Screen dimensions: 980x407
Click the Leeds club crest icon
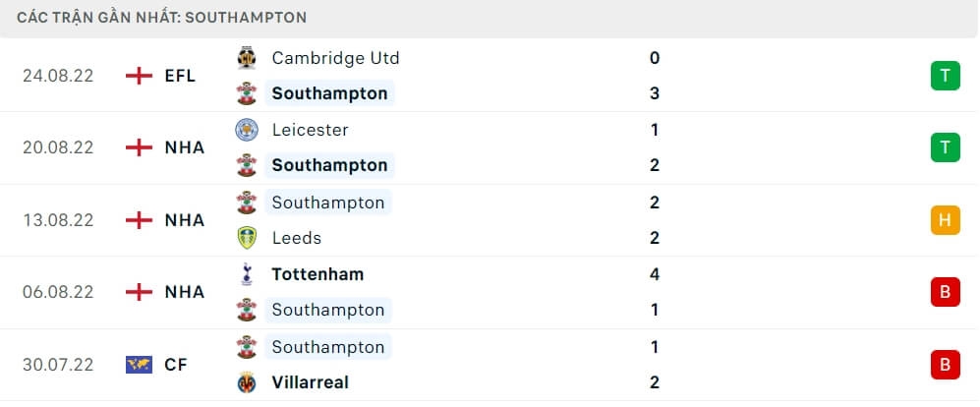246,238
